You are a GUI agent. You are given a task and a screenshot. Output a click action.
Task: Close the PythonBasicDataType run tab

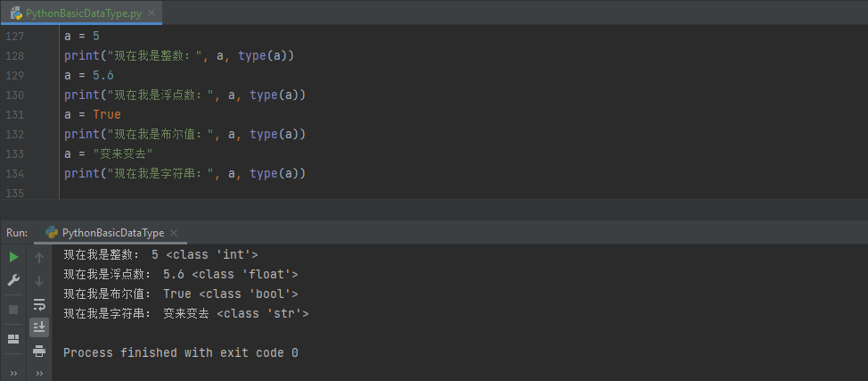pos(176,233)
